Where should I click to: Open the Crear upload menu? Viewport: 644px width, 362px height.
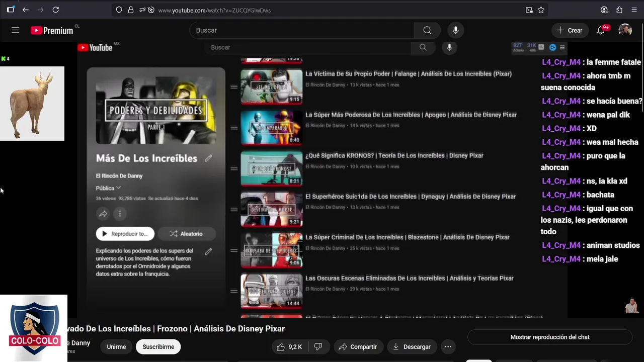(570, 30)
